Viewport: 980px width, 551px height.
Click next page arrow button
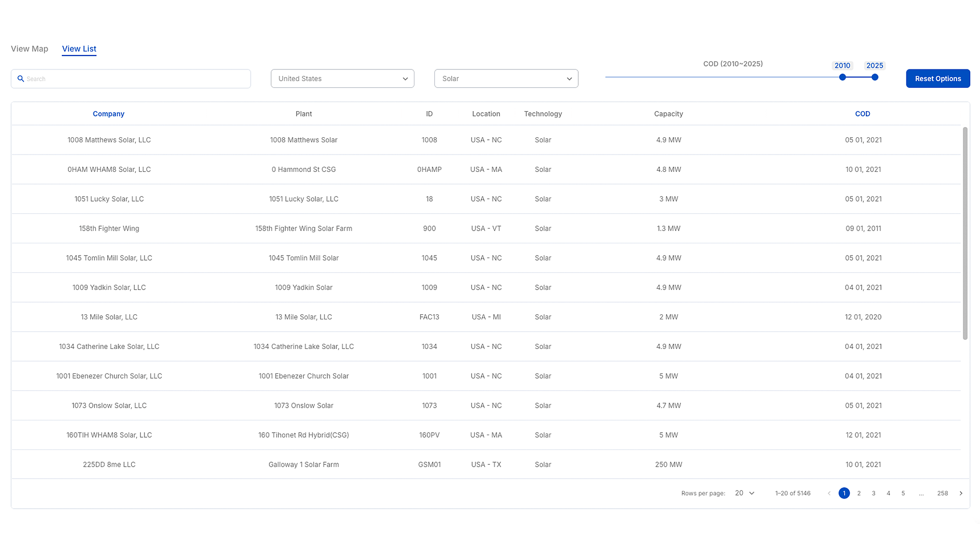(961, 493)
